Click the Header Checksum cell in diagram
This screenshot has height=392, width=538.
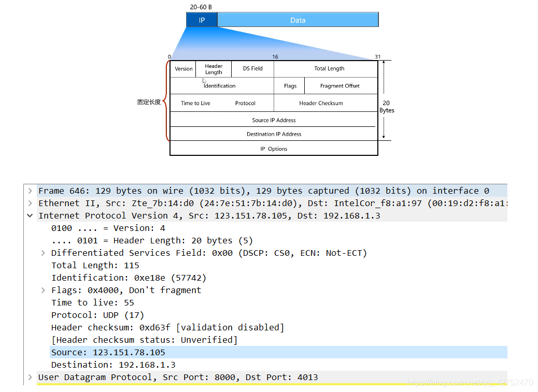click(x=325, y=103)
